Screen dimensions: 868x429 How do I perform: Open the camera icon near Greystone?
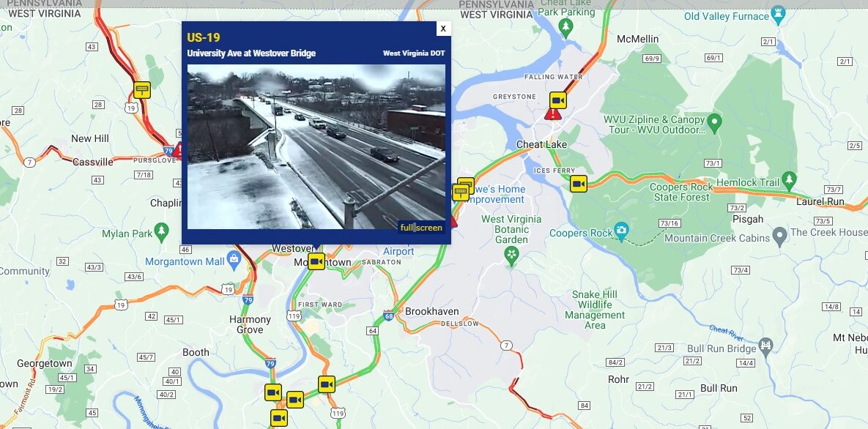[x=558, y=101]
